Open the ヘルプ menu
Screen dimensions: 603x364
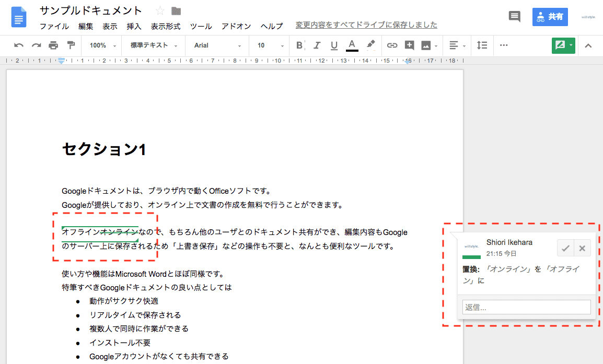(x=272, y=26)
